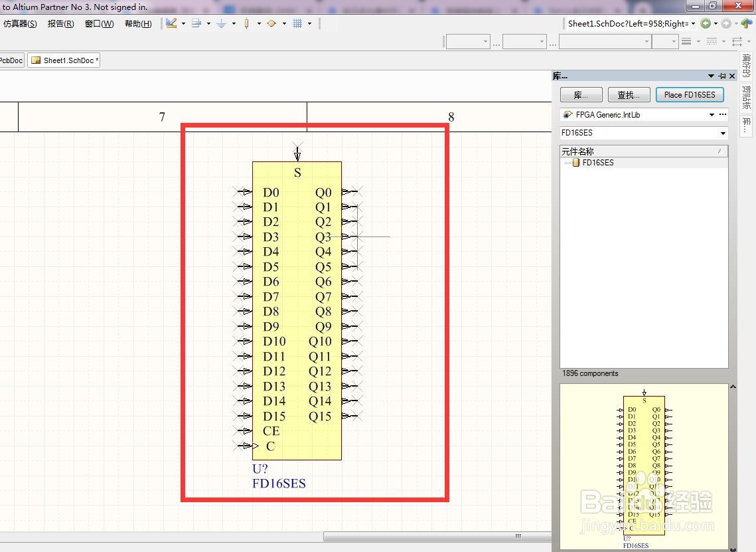This screenshot has height=552, width=756.
Task: Click the S set pin at component top
Action: coord(297,151)
